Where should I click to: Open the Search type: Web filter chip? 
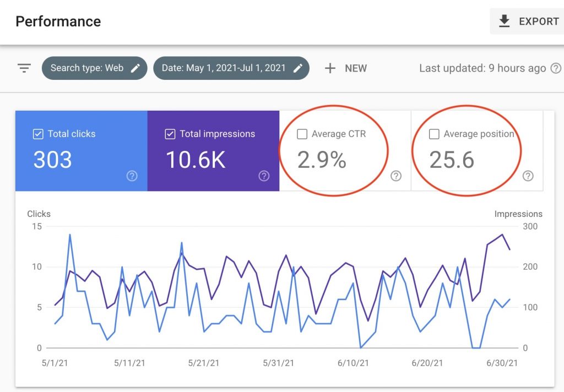pyautogui.click(x=95, y=68)
